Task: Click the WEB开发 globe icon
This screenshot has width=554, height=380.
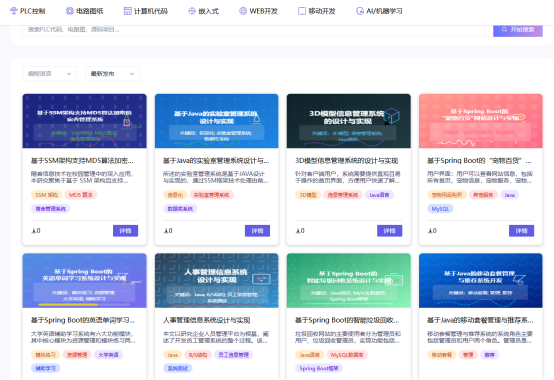Action: (243, 11)
